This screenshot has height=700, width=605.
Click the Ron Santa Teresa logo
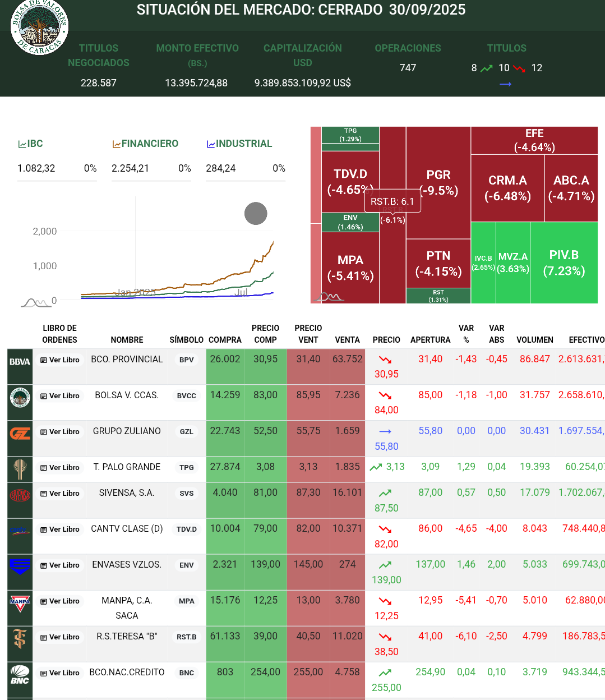click(20, 638)
